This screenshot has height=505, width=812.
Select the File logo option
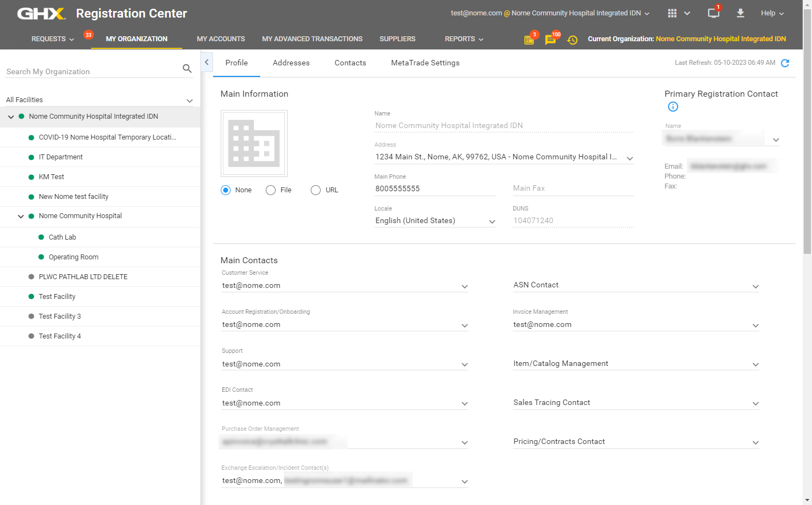(271, 190)
